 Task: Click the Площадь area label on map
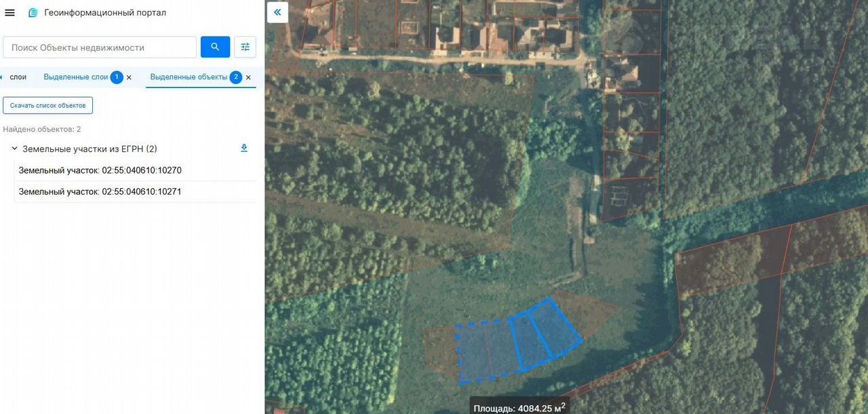coord(519,408)
